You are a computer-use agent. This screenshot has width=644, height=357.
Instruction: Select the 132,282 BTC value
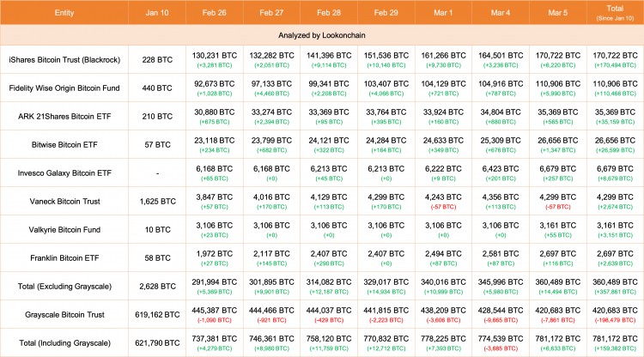(271, 56)
